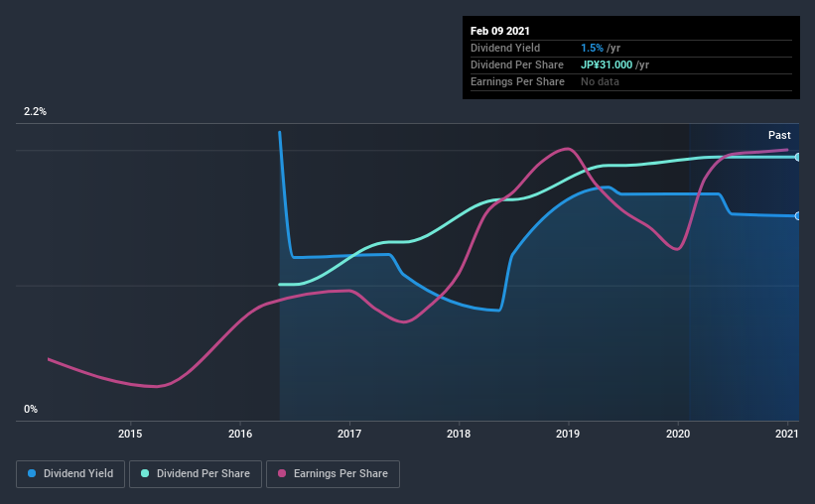The height and width of the screenshot is (504, 815).
Task: Select the 2015 x-axis label
Action: click(x=130, y=434)
